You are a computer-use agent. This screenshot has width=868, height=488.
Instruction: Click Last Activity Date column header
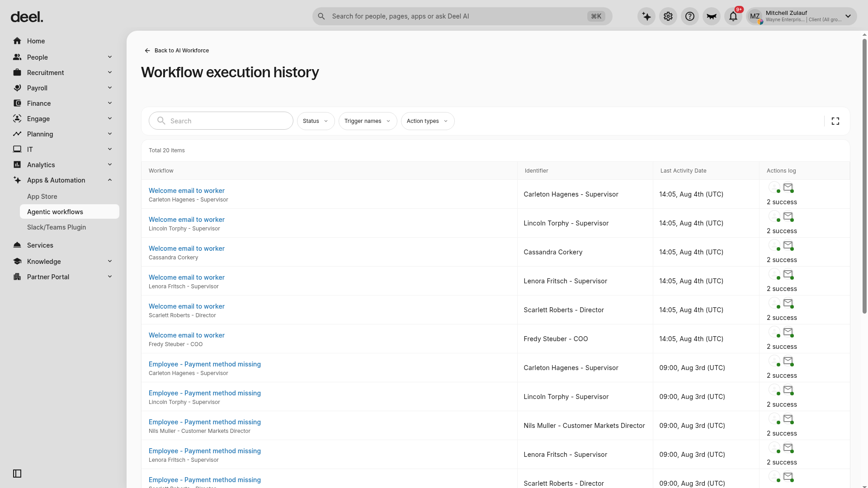[x=683, y=171]
